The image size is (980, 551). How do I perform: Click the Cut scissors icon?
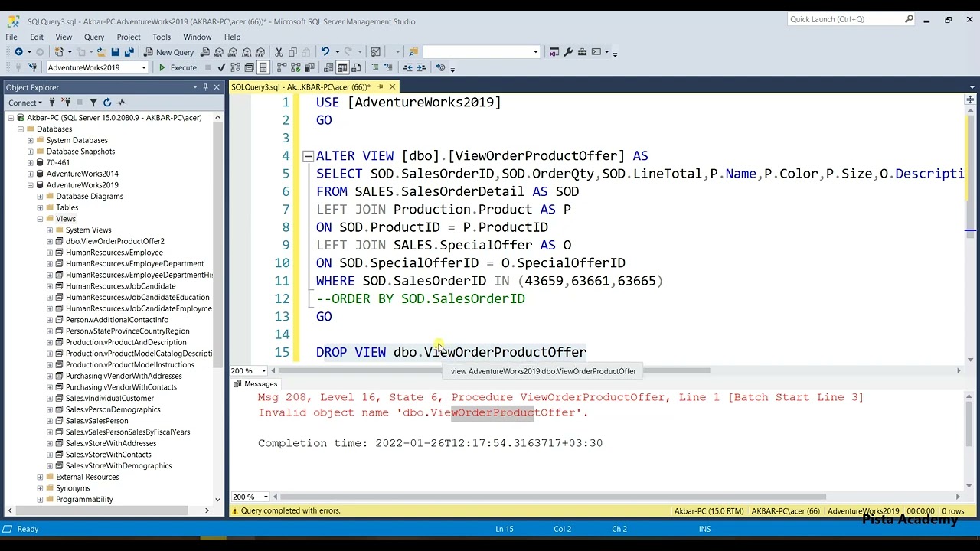279,52
